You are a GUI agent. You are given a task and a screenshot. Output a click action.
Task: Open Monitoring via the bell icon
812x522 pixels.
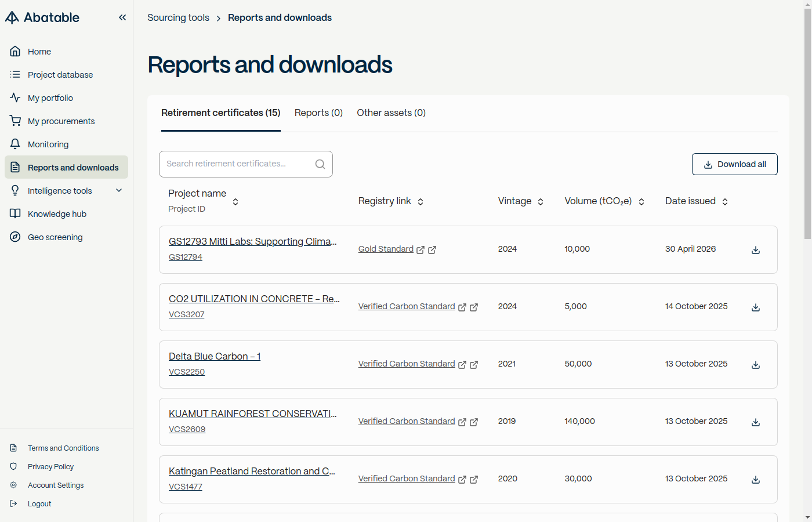15,144
